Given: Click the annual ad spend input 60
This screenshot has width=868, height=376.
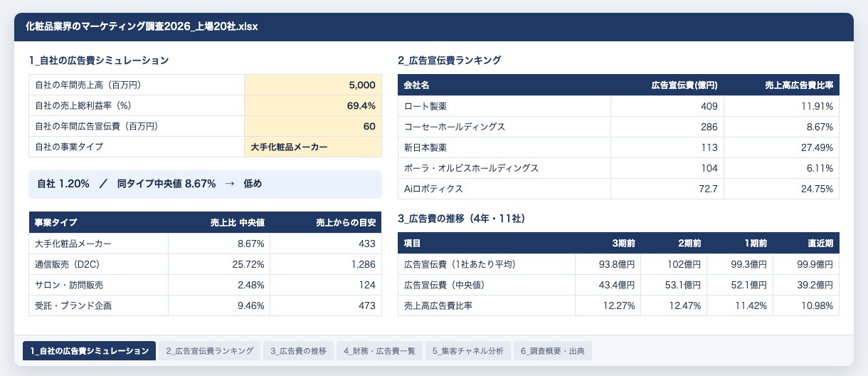Looking at the screenshot, I should pyautogui.click(x=313, y=126).
